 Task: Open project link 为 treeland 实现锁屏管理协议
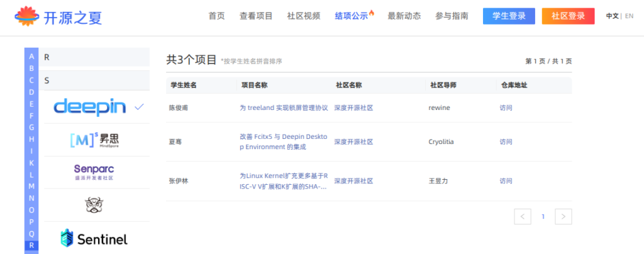coord(284,108)
